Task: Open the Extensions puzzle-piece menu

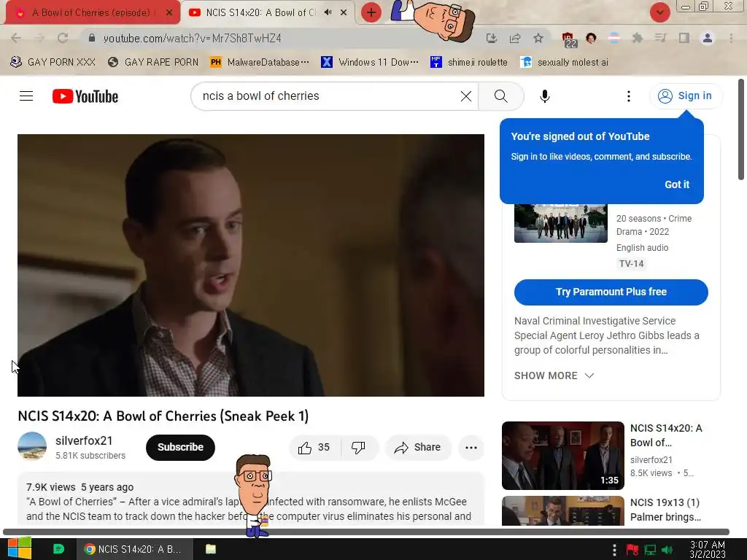Action: pos(638,38)
